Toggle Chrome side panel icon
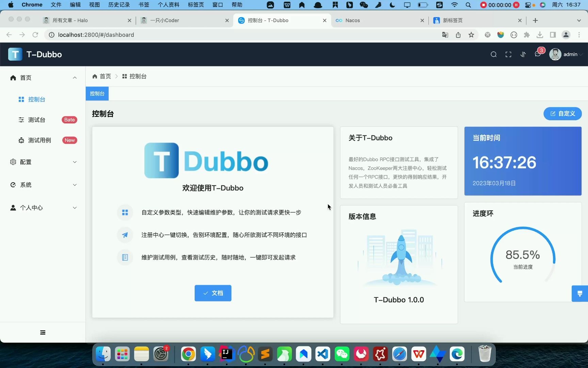The width and height of the screenshot is (588, 368). pos(553,35)
